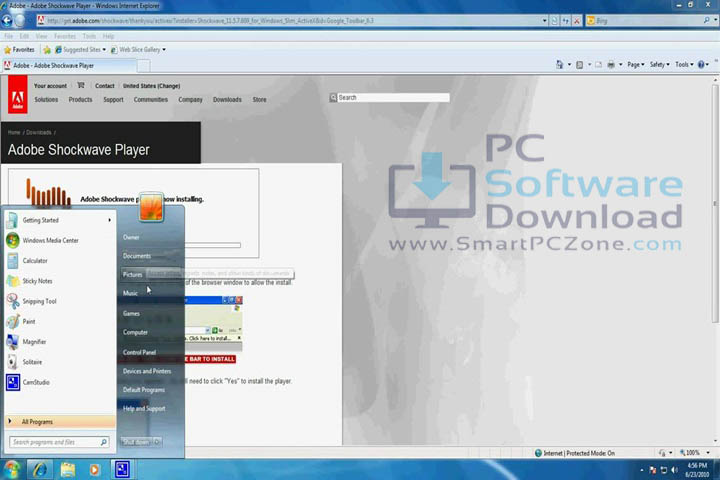Open the IE Tools command bar dropdown
720x480 pixels.
[x=684, y=65]
